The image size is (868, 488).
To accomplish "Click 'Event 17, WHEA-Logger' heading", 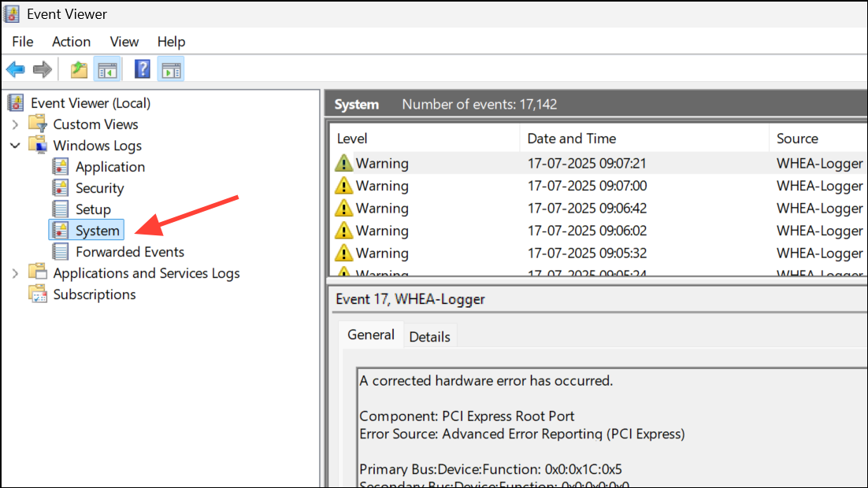I will 410,299.
